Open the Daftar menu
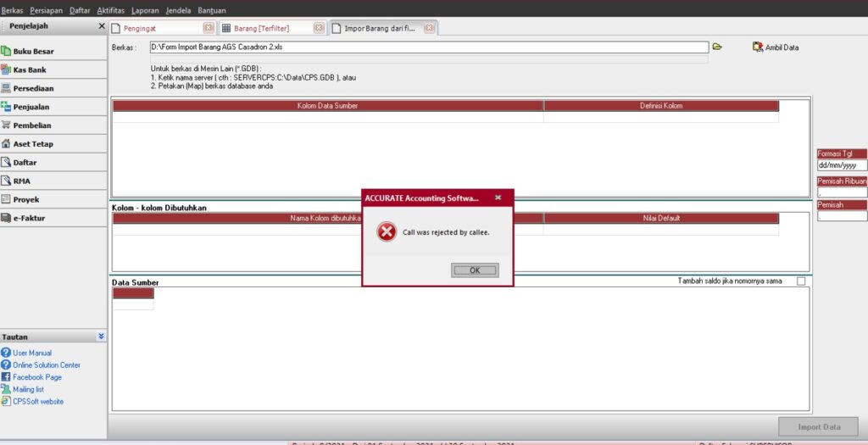 coord(80,10)
